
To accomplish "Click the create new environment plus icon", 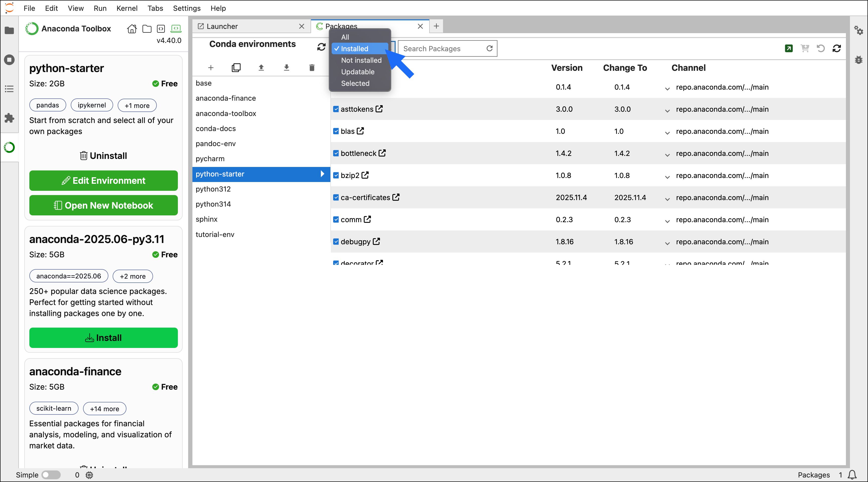I will point(210,68).
